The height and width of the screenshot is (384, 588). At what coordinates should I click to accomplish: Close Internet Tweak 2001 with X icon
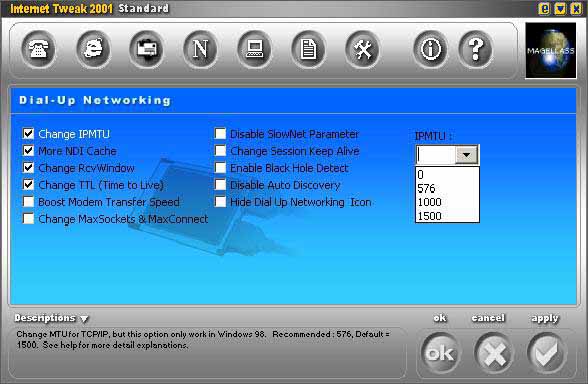point(576,9)
